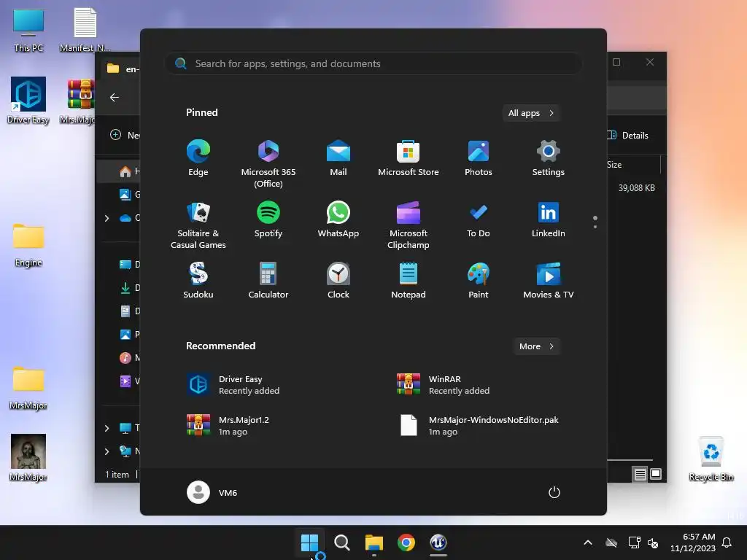Open the notification bell
Screen dimensions: 747x560
(727, 542)
